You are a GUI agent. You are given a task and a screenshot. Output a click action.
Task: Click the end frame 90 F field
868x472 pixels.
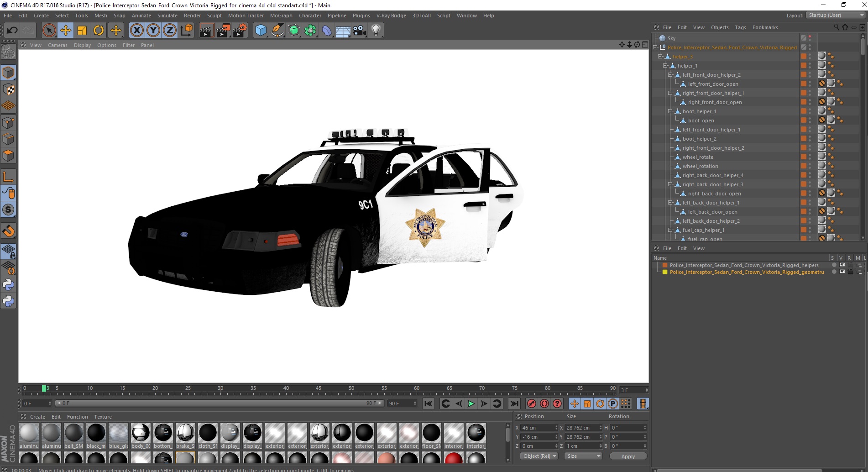click(x=402, y=404)
